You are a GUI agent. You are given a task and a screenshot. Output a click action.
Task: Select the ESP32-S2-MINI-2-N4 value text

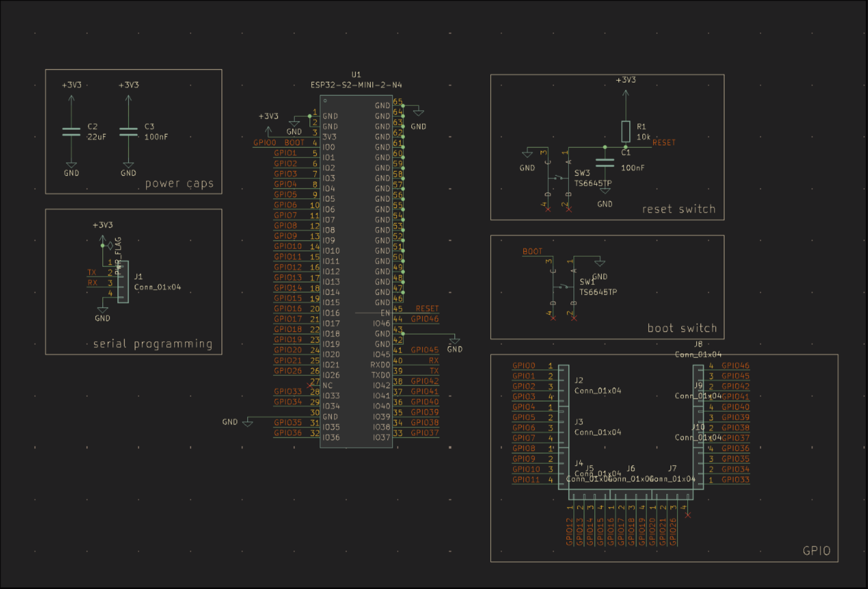[356, 85]
